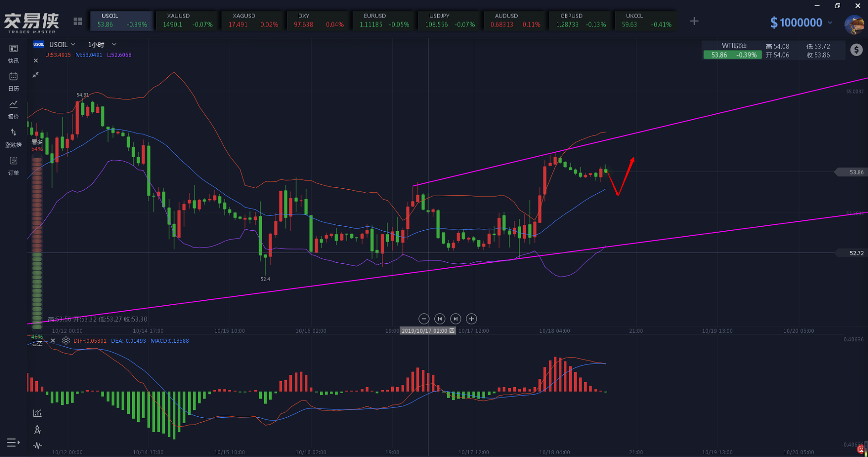
Task: Zoom out chart with minus button
Action: 424,319
